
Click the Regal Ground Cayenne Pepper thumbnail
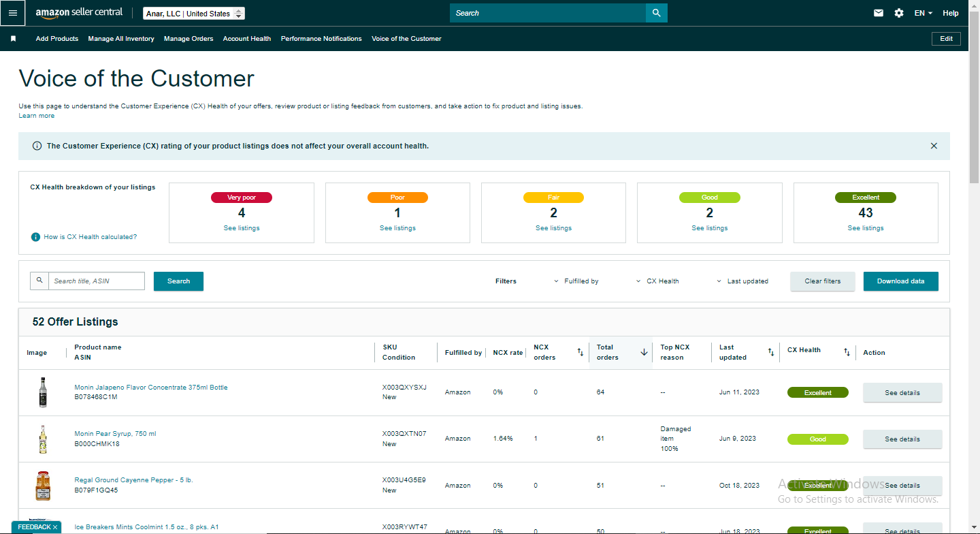point(43,486)
